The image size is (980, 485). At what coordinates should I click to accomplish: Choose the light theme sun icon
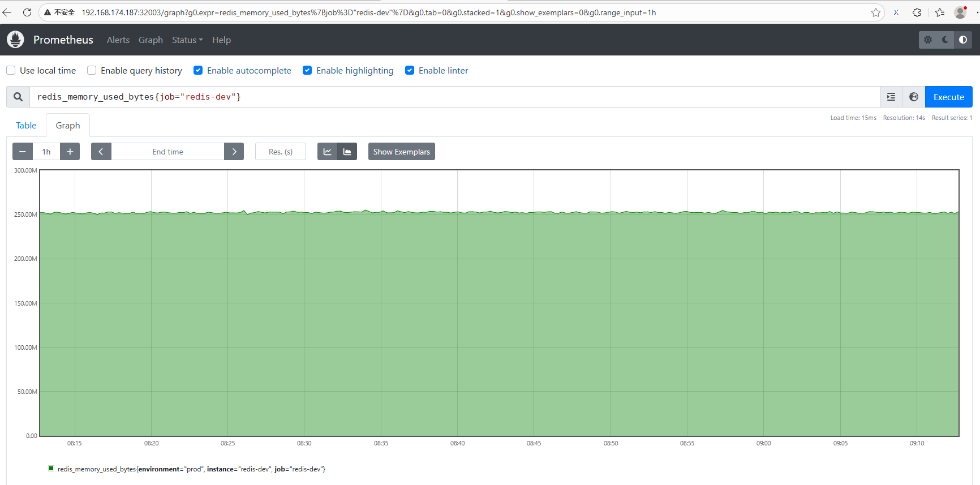(x=928, y=40)
